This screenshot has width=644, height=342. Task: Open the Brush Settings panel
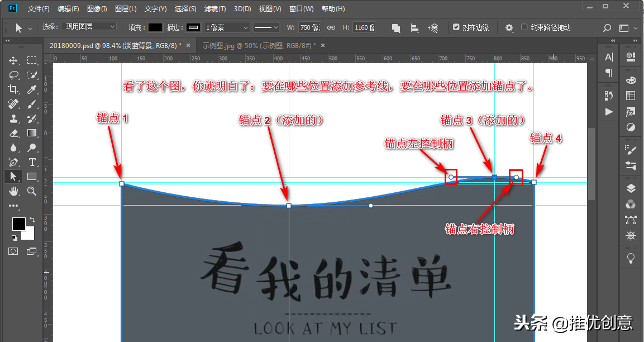click(631, 150)
